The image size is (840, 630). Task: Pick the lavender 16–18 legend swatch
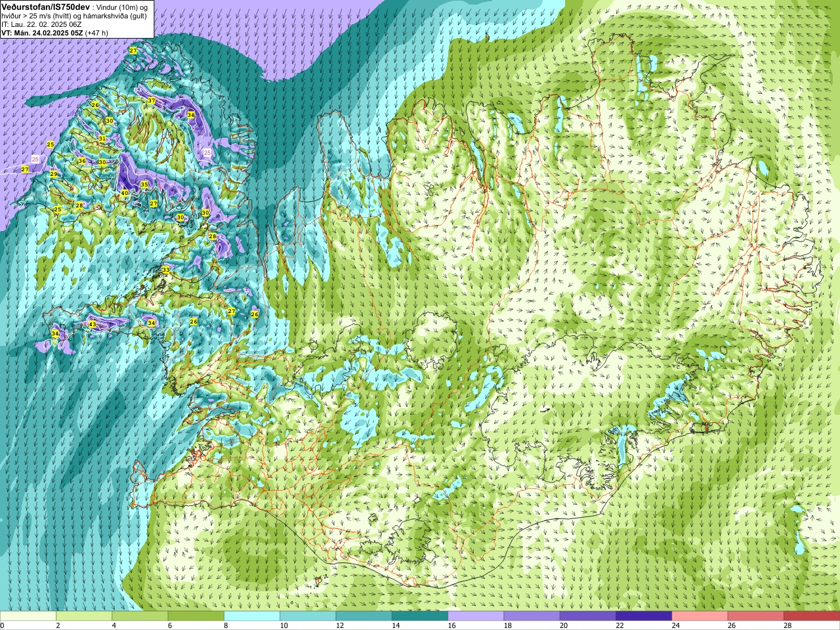tap(476, 616)
